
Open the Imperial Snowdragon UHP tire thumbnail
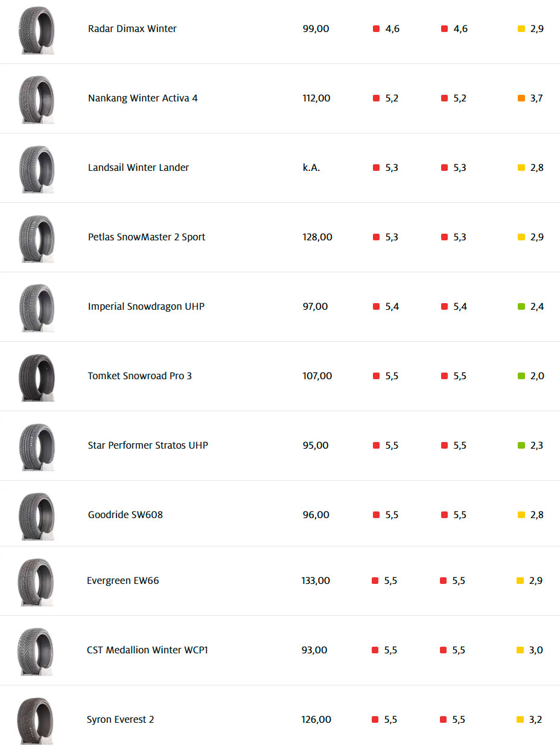(36, 308)
